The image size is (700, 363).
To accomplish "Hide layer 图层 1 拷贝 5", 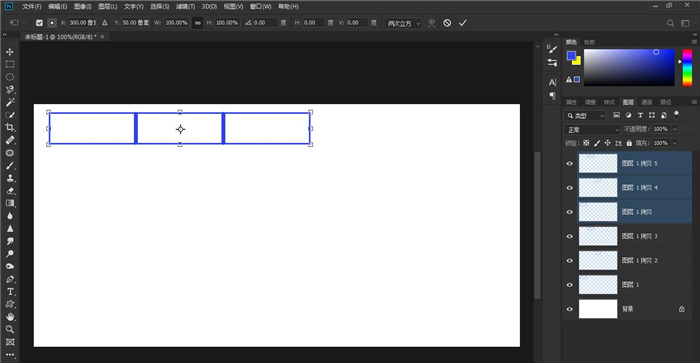I will pos(570,163).
